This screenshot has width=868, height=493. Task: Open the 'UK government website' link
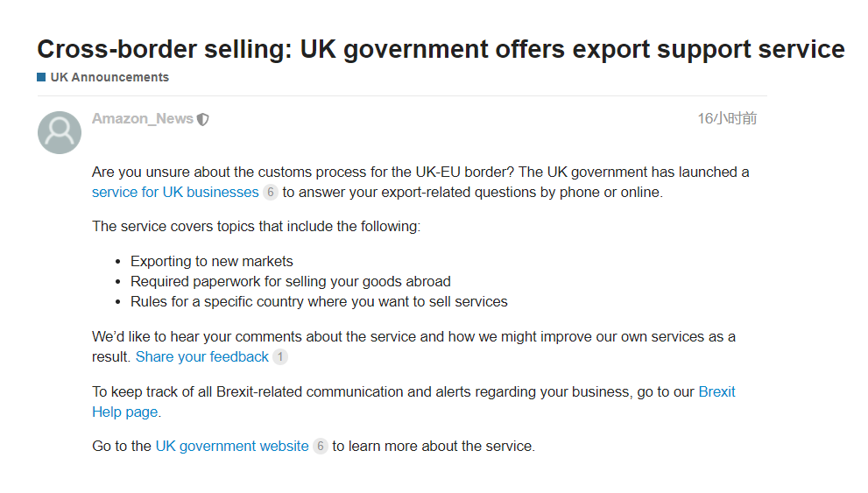pos(232,446)
